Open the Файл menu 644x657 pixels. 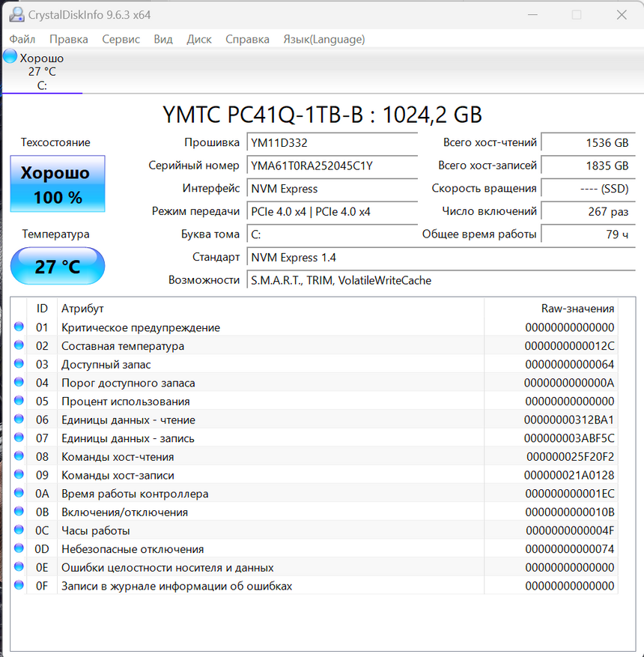22,40
